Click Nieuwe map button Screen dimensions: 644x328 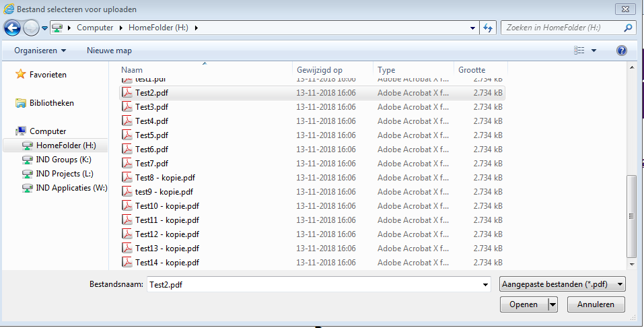pos(109,51)
